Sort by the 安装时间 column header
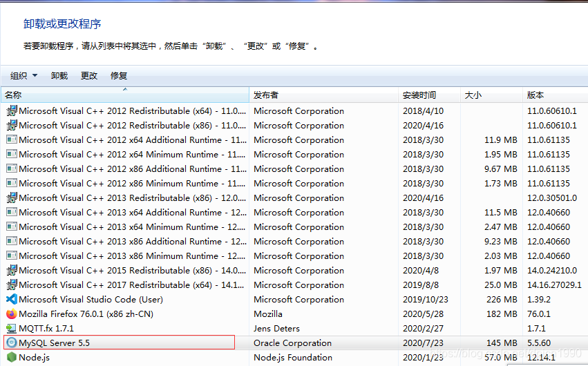This screenshot has height=366, width=588. 429,95
